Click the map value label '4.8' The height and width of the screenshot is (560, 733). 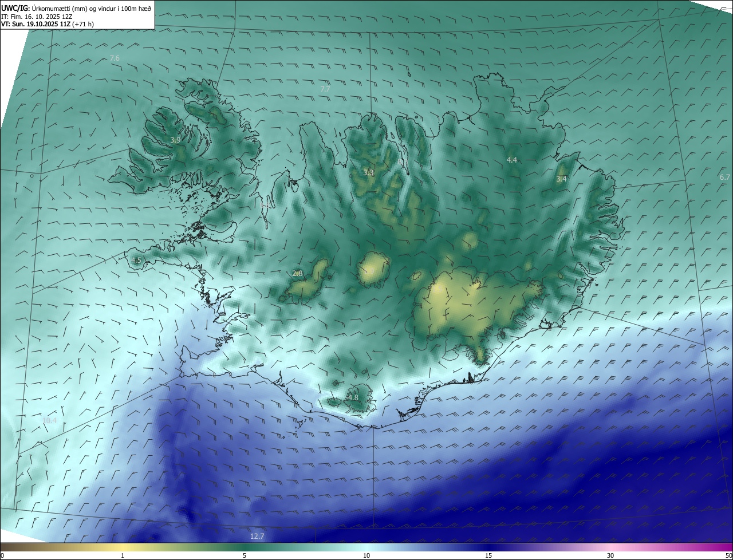[353, 397]
